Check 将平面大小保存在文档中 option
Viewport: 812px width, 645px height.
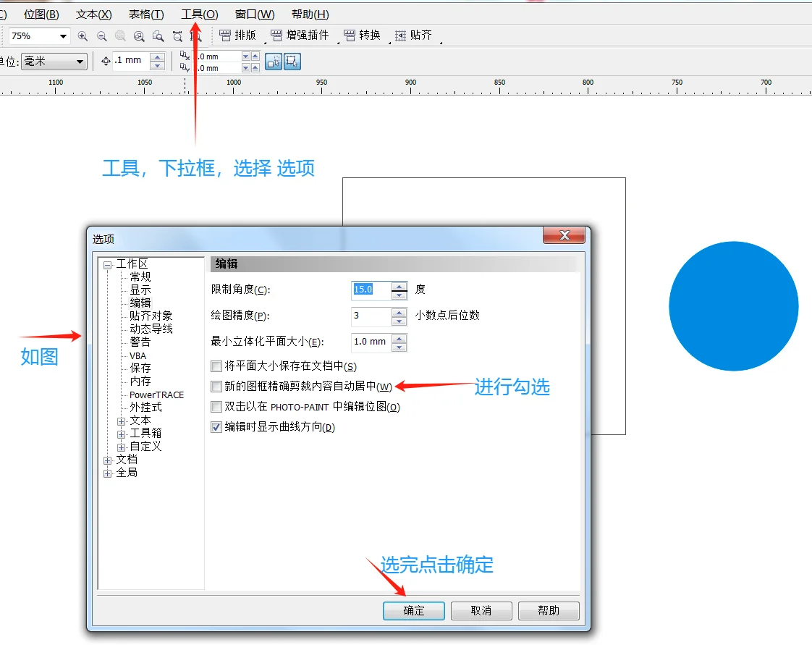point(216,367)
